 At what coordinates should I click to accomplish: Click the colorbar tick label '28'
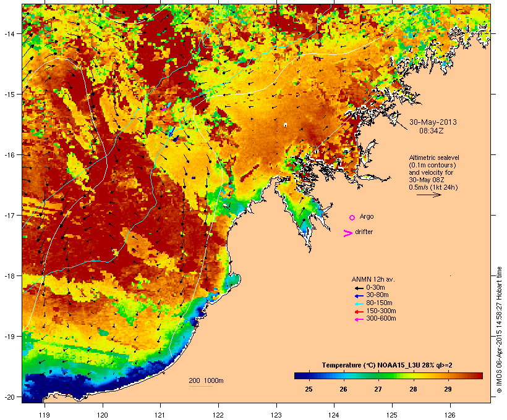[x=413, y=389]
